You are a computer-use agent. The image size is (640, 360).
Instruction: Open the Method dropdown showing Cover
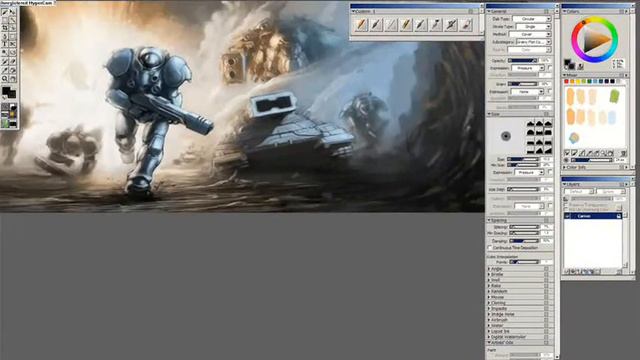click(x=530, y=34)
